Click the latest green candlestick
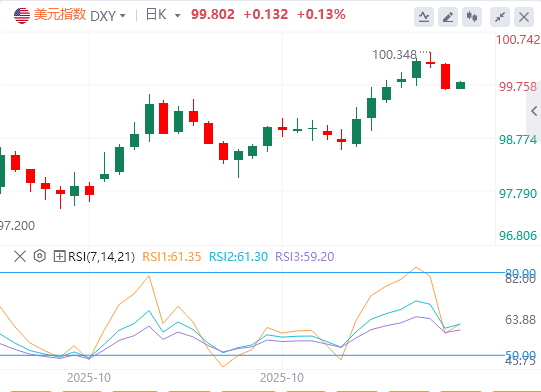Screen dimensions: 541x392 (460, 85)
